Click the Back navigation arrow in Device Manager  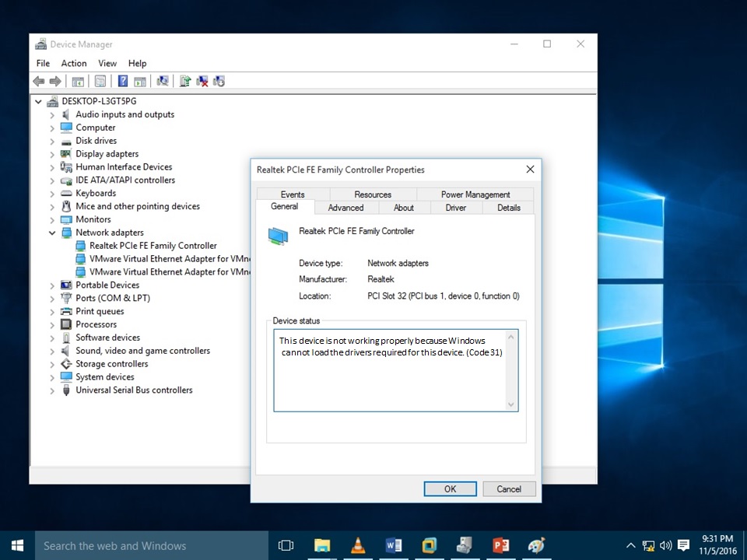pyautogui.click(x=38, y=81)
